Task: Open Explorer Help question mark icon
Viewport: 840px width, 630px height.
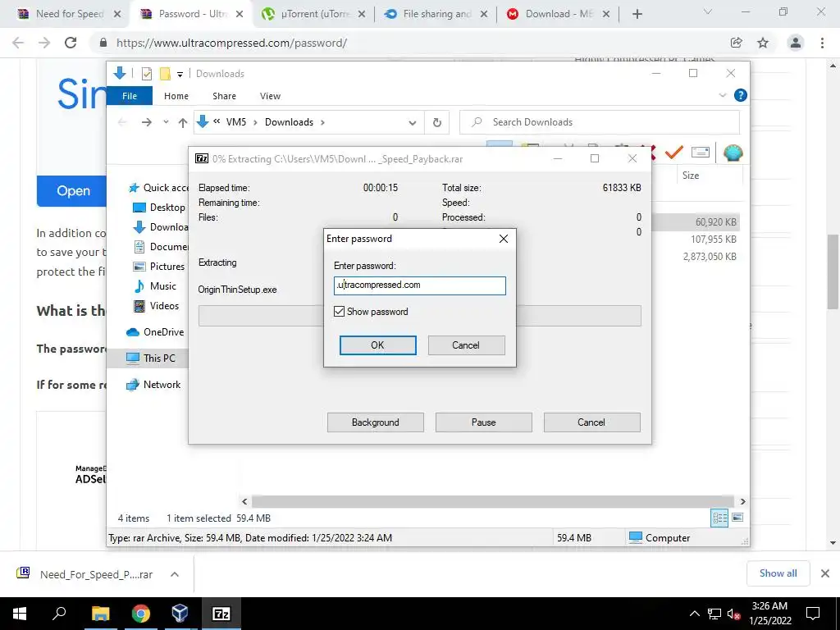Action: pyautogui.click(x=741, y=95)
